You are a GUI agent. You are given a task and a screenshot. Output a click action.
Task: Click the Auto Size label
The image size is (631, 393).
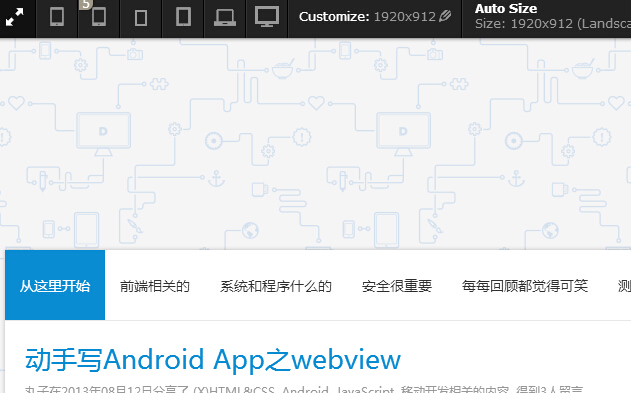[506, 8]
